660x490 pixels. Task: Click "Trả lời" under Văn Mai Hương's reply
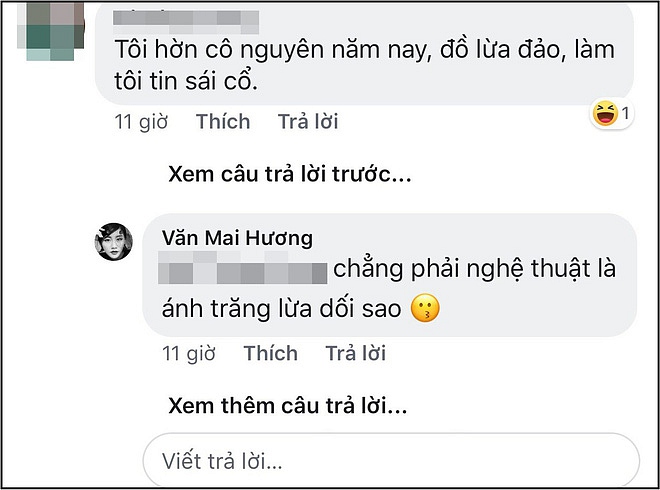(x=356, y=353)
